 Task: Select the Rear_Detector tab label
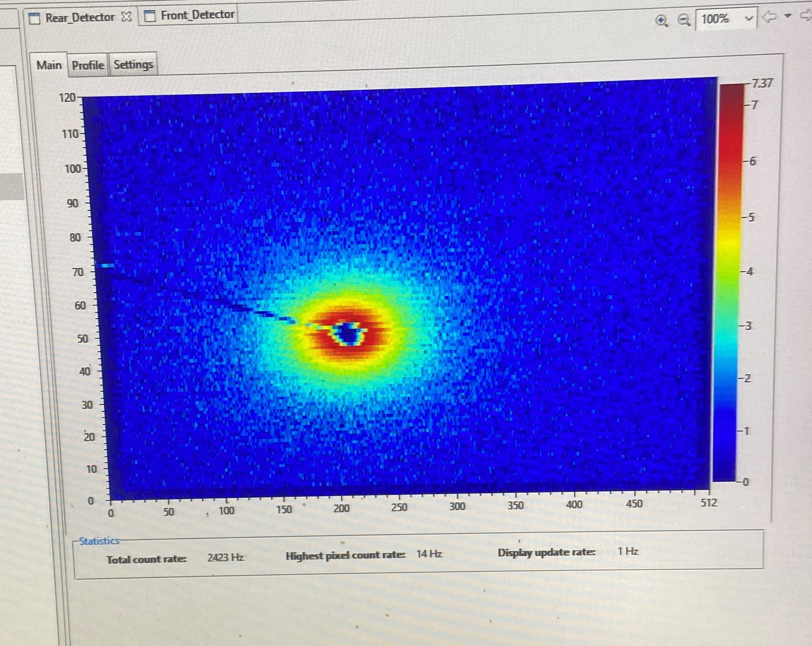tap(79, 17)
